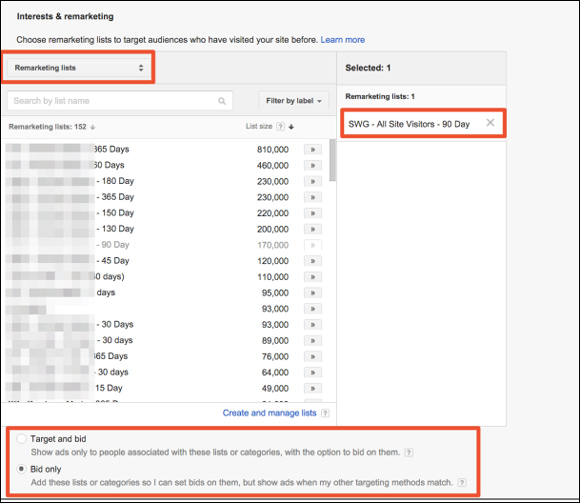580x503 pixels.
Task: Click the Search by list name field
Action: point(120,101)
